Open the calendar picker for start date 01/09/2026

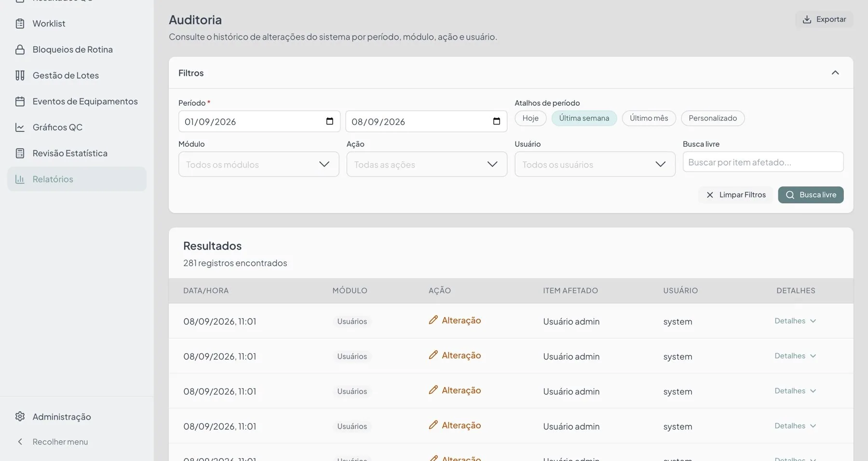[330, 121]
